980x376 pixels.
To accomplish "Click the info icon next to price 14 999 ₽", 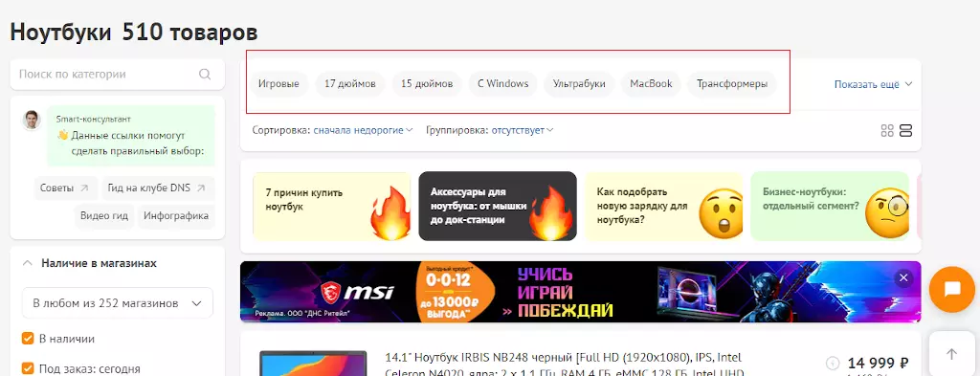I will (832, 363).
